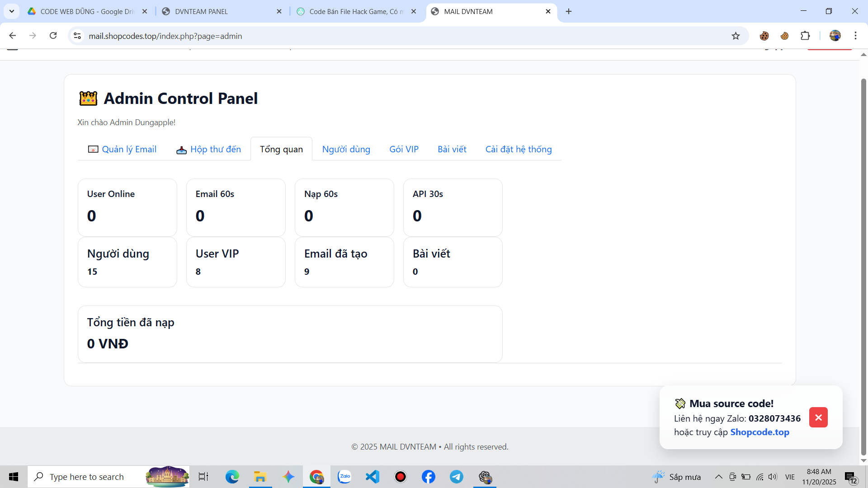The width and height of the screenshot is (868, 488).
Task: Launch Visual Studio Code from taskbar
Action: pos(373,477)
